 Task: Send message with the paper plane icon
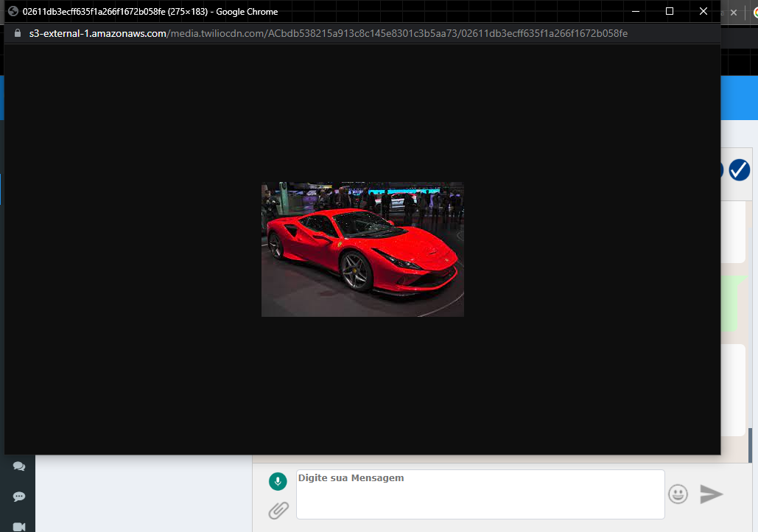pos(711,494)
